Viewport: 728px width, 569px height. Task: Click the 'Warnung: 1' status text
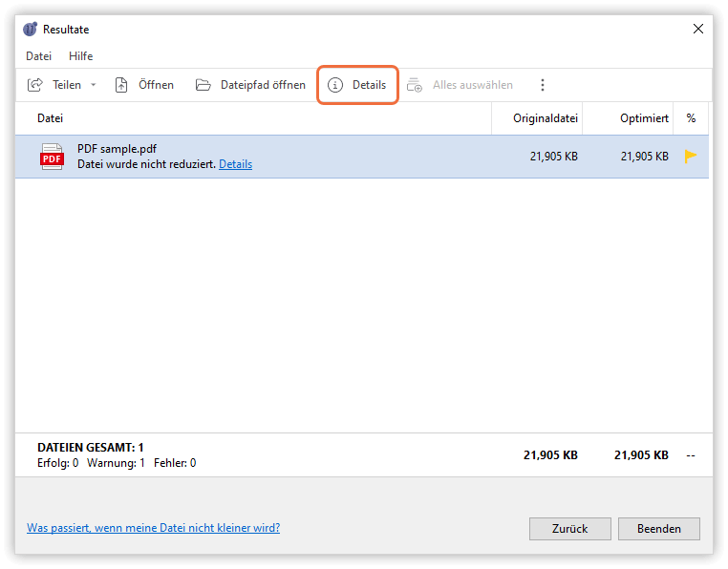coord(116,463)
